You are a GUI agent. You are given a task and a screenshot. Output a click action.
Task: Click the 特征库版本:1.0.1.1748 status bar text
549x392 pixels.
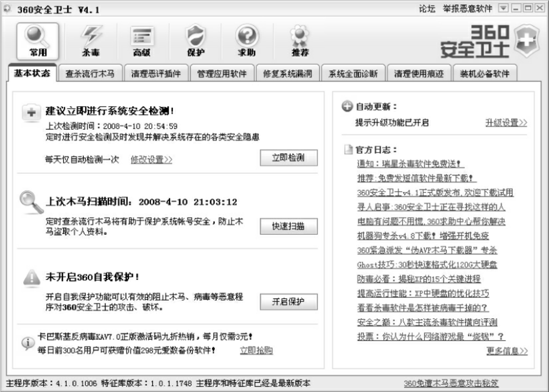pyautogui.click(x=147, y=383)
